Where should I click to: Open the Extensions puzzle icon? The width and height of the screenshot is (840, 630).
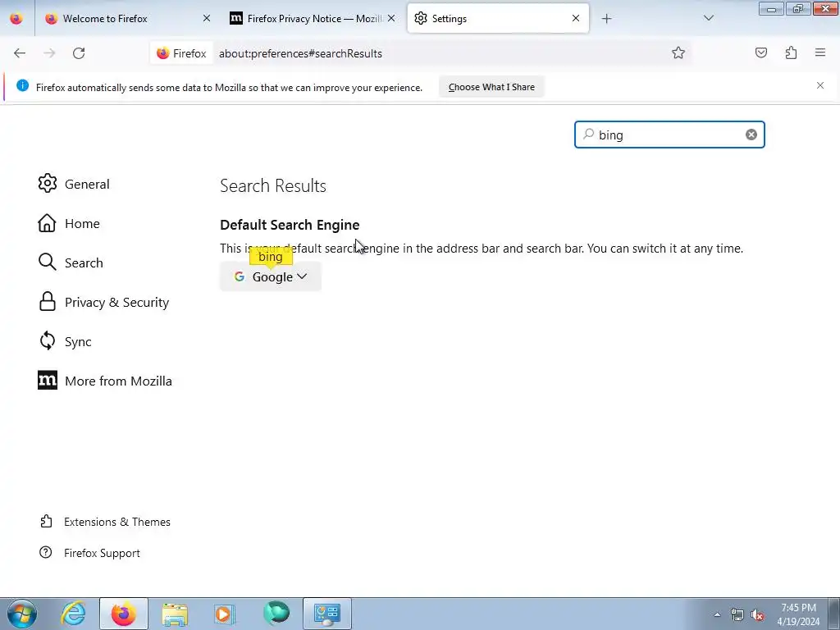coord(791,52)
